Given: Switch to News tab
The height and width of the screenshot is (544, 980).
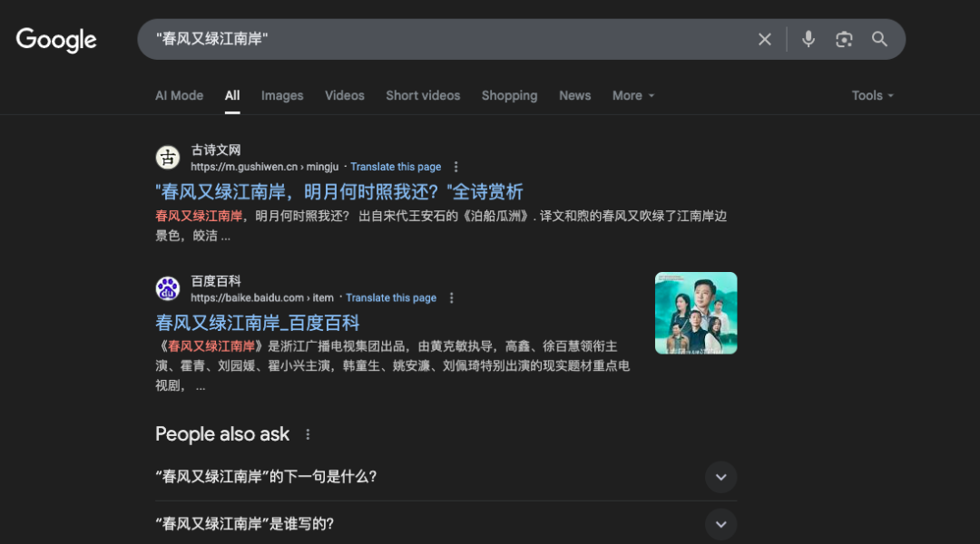Looking at the screenshot, I should click(575, 95).
